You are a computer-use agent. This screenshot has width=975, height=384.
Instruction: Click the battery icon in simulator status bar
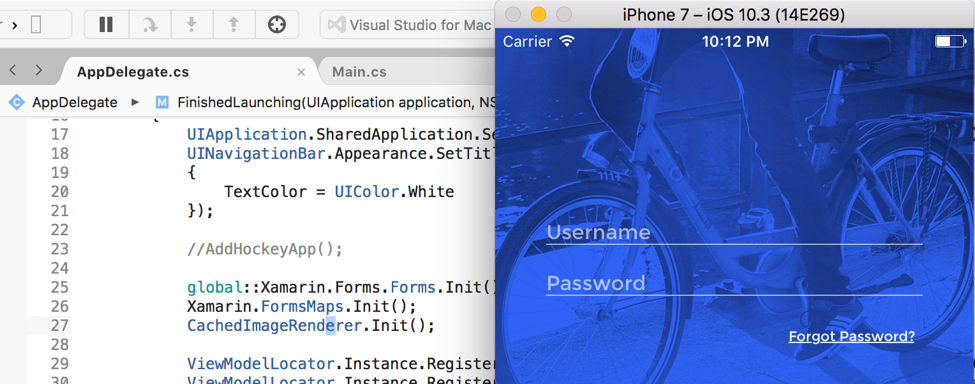(x=950, y=42)
